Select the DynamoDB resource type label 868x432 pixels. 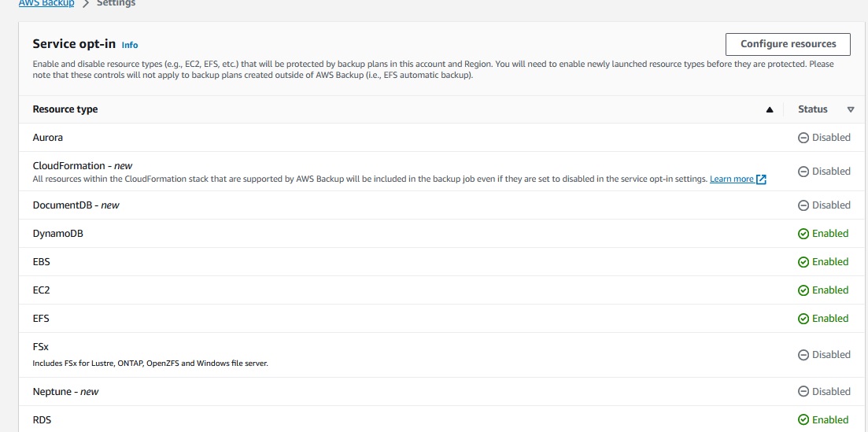[x=58, y=234]
